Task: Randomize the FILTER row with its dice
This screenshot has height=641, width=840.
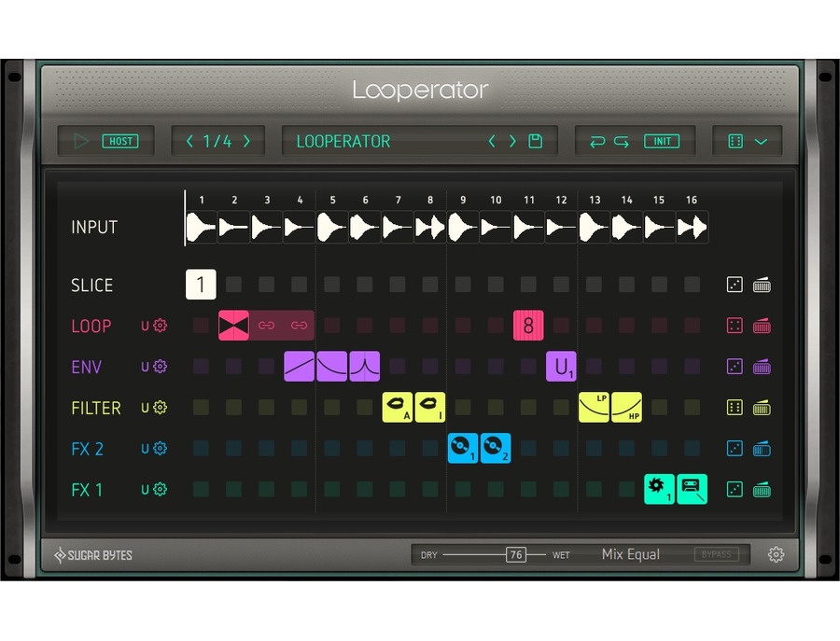Action: pos(735,408)
